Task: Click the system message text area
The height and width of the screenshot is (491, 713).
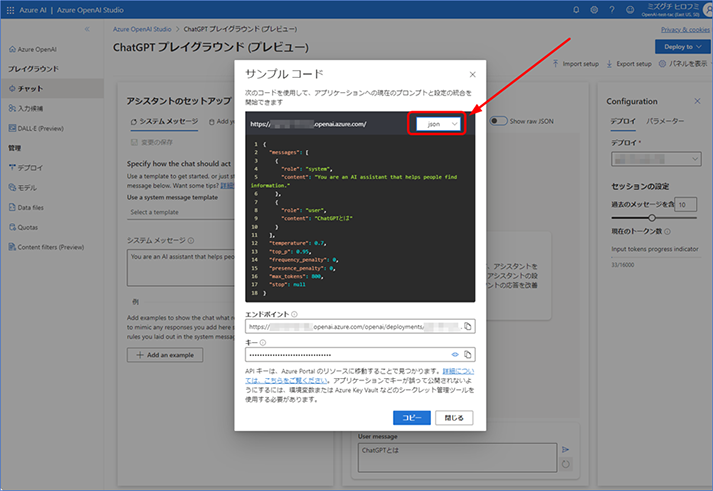Action: click(x=181, y=268)
